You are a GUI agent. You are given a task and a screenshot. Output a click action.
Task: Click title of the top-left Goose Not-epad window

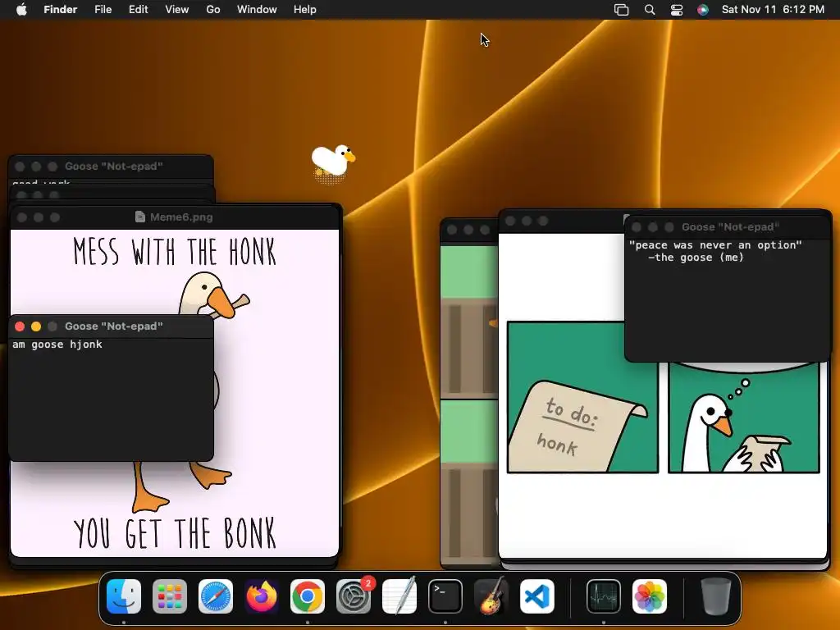113,166
